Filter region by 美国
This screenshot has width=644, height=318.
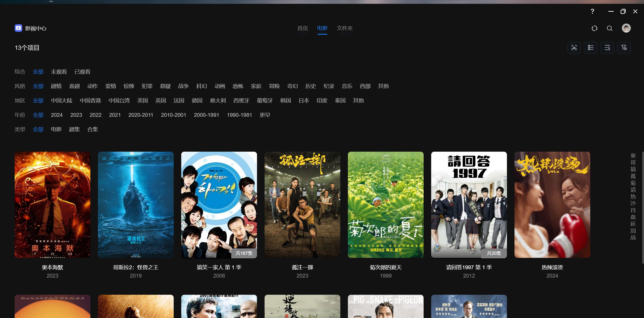pyautogui.click(x=143, y=101)
